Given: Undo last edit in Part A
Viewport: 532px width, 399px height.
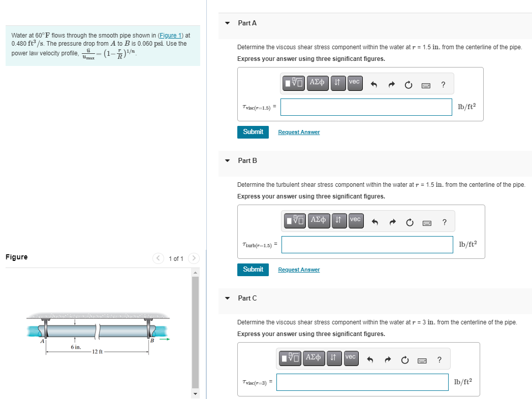Looking at the screenshot, I should tap(374, 84).
